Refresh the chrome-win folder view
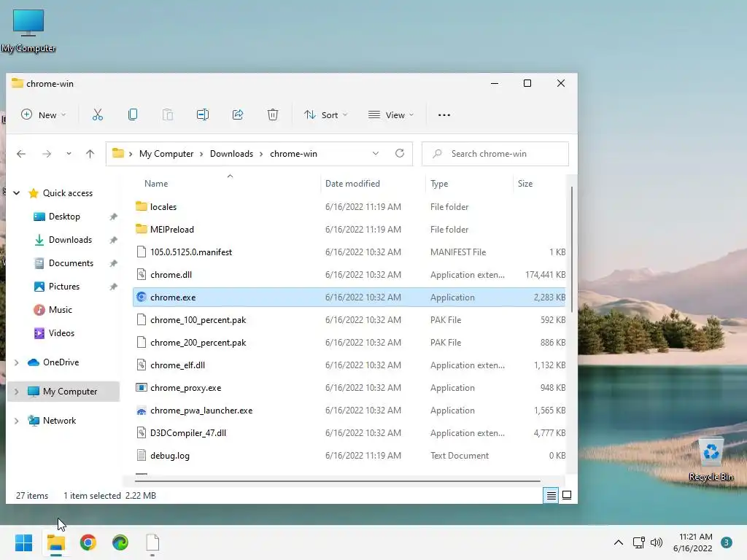Image resolution: width=747 pixels, height=560 pixels. [400, 153]
